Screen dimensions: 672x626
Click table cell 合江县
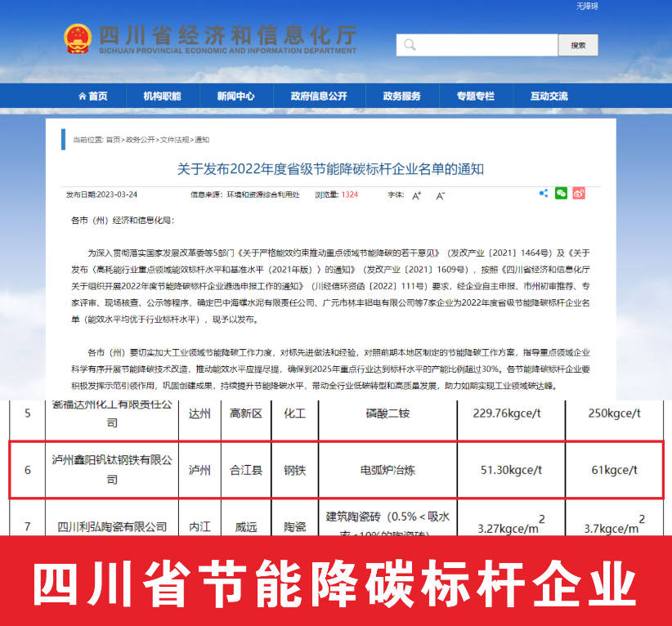click(x=246, y=471)
